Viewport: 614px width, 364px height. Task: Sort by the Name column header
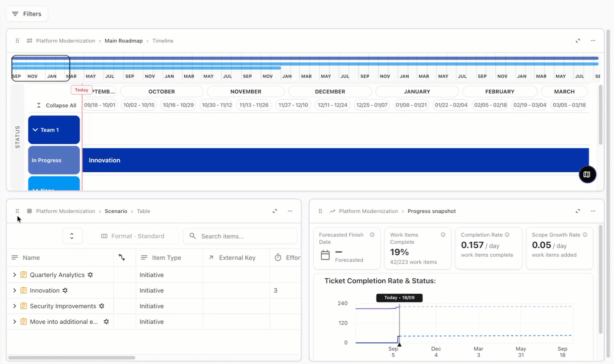[60, 257]
